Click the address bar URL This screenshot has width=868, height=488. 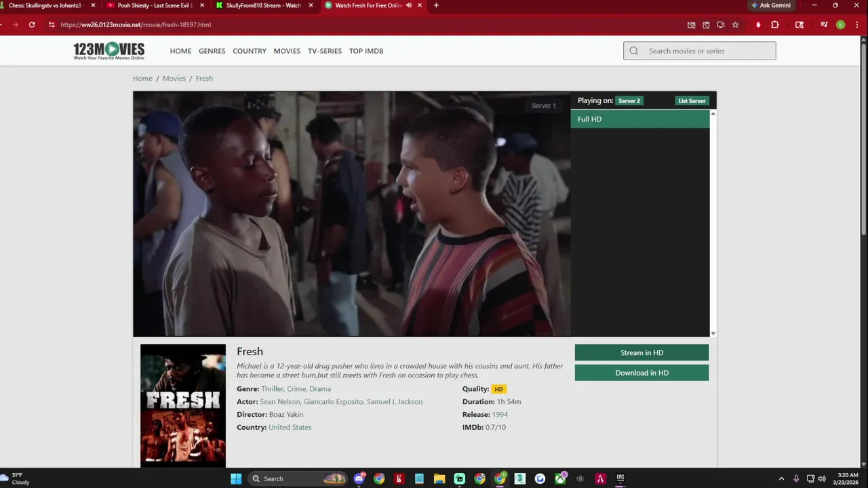pyautogui.click(x=136, y=24)
